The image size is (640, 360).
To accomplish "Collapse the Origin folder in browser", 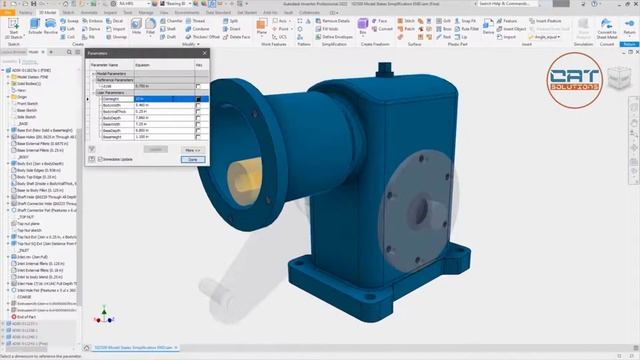I will 8,97.
